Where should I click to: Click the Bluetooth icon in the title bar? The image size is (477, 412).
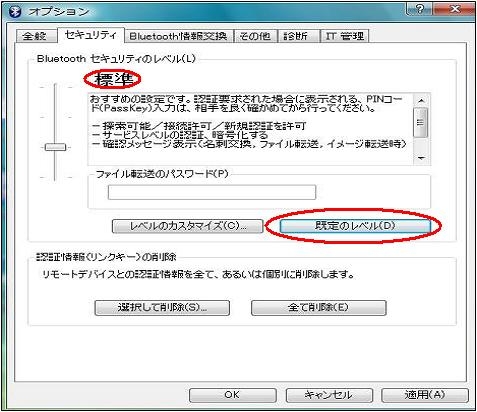pos(15,12)
